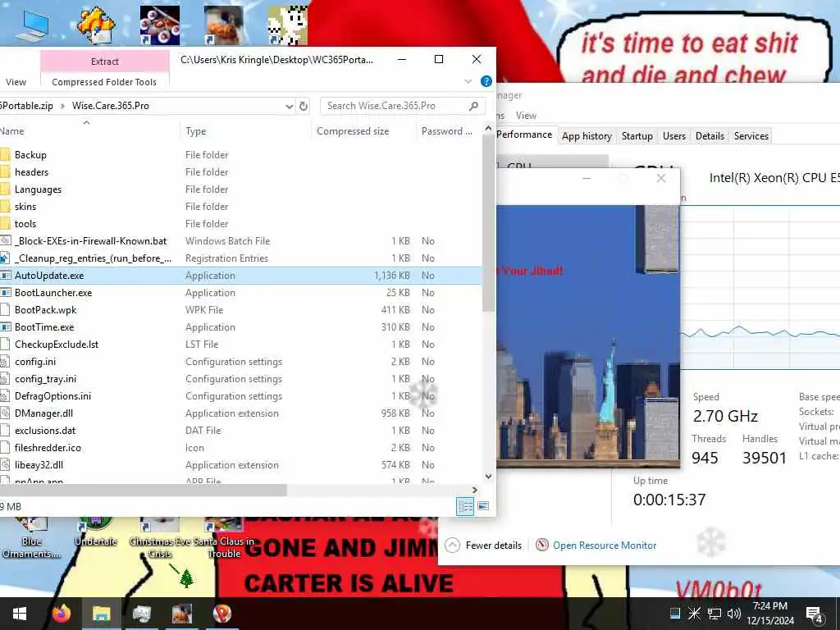The height and width of the screenshot is (630, 840).
Task: Select the DManager.dll file icon
Action: coord(6,413)
